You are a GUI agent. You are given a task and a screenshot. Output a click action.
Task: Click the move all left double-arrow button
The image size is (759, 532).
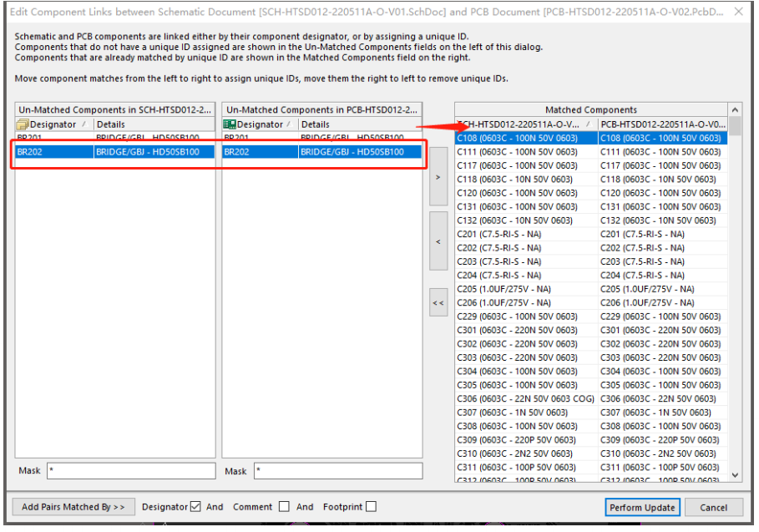coord(438,303)
